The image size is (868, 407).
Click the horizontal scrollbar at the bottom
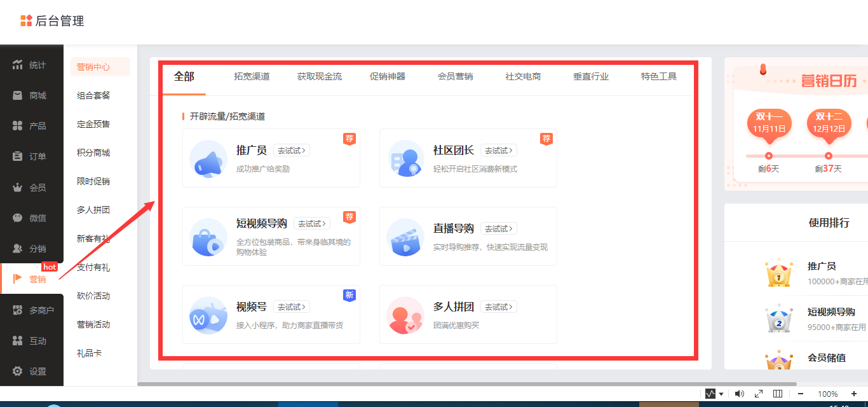click(x=467, y=383)
